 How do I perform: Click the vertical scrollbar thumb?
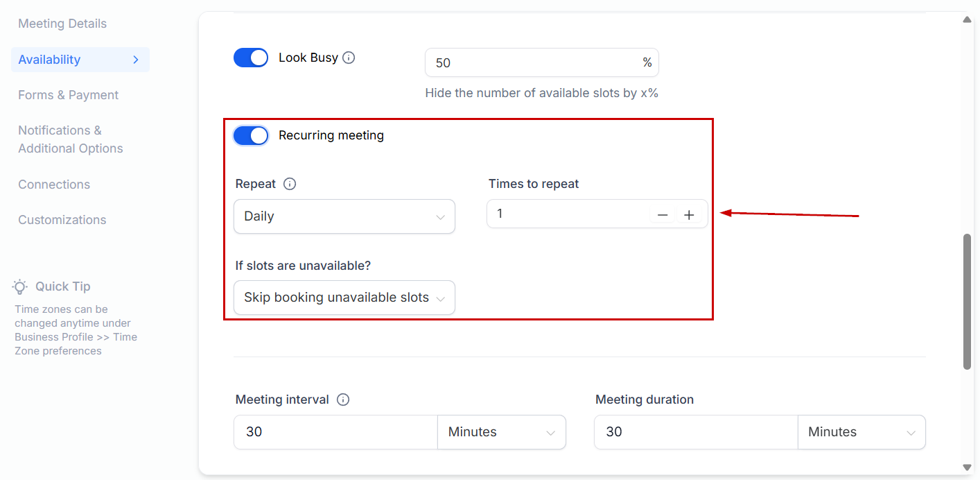click(967, 302)
